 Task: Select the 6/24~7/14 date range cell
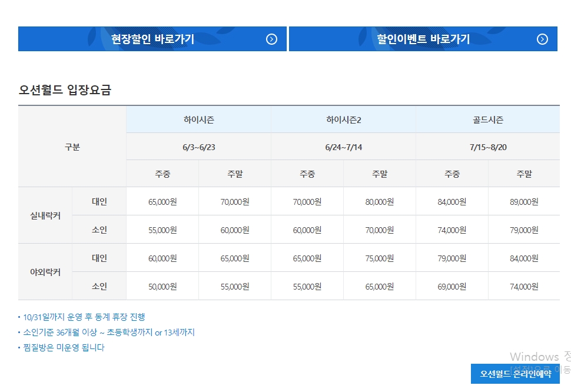343,147
